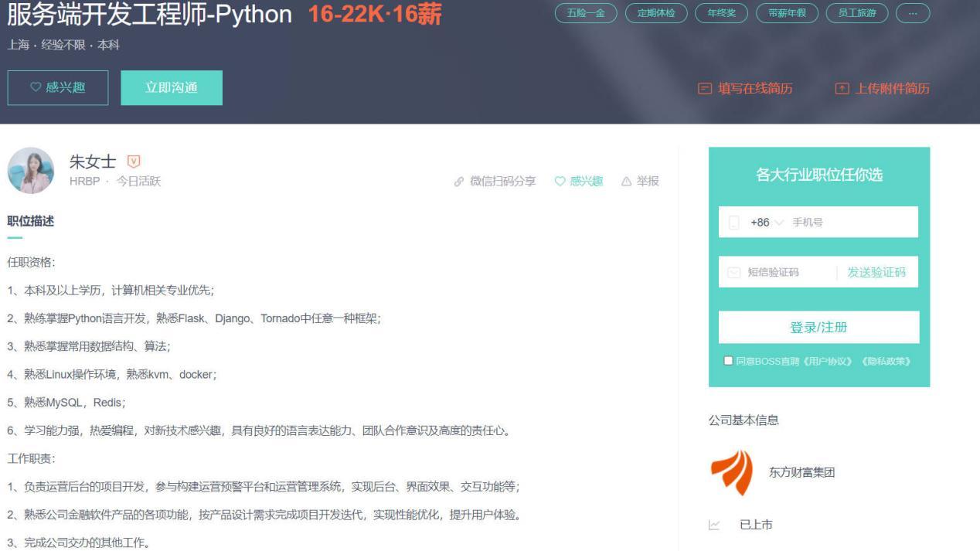Click the 登录/注册 button
Viewport: 980px width, 551px height.
[x=818, y=327]
